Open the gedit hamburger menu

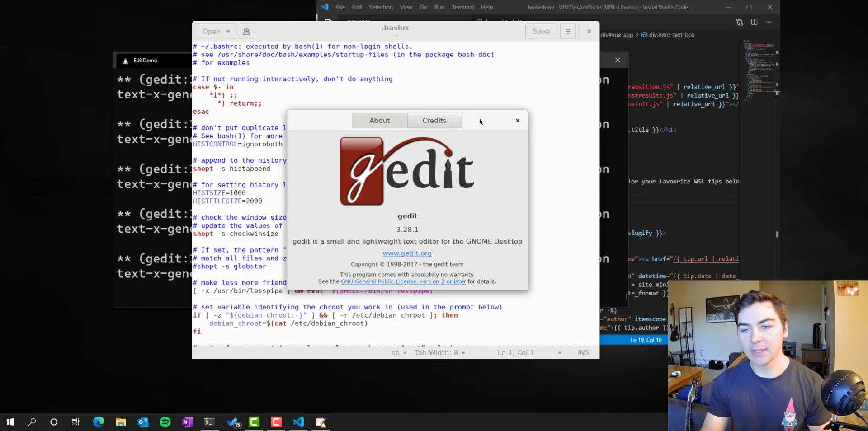click(568, 32)
